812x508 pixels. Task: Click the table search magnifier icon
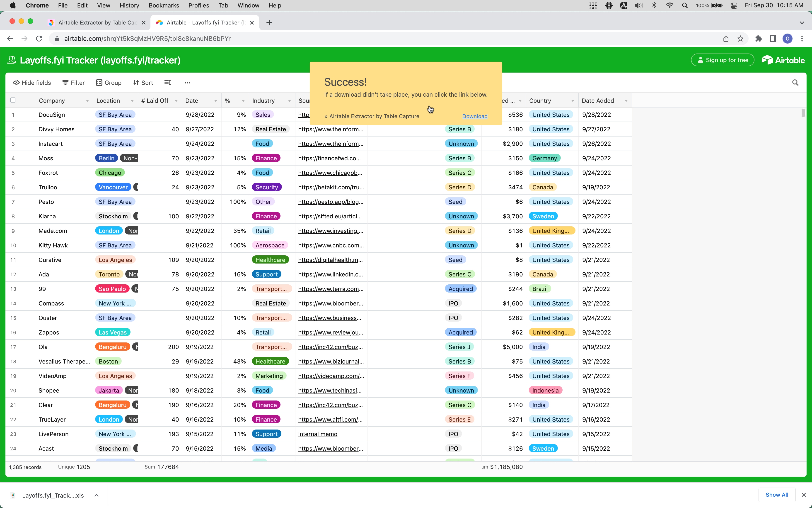coord(795,83)
